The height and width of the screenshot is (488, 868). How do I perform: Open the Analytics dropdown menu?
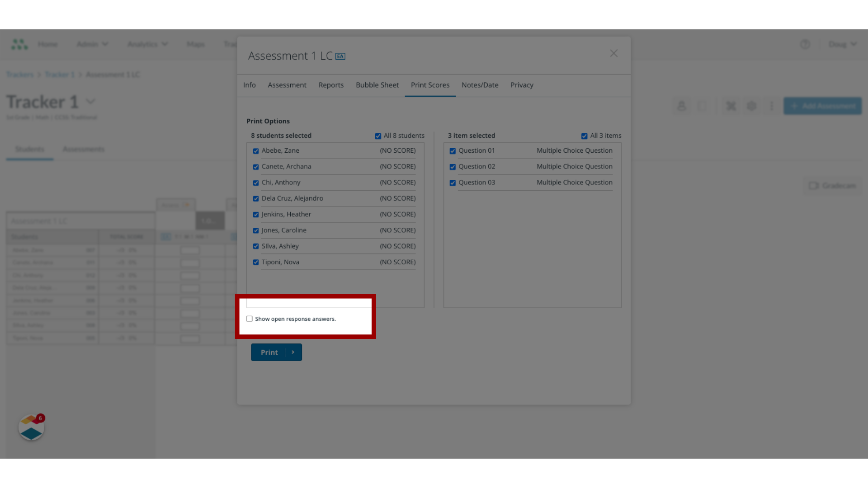(x=147, y=44)
